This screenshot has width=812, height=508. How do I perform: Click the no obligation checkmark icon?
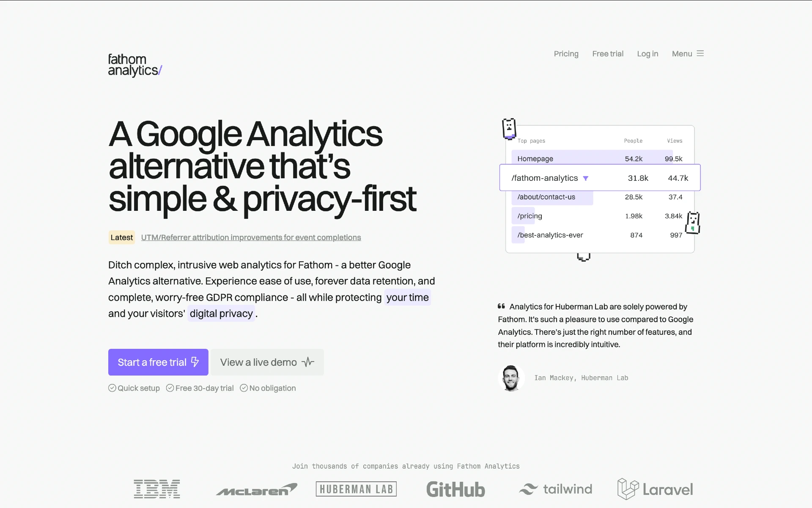[x=243, y=388]
